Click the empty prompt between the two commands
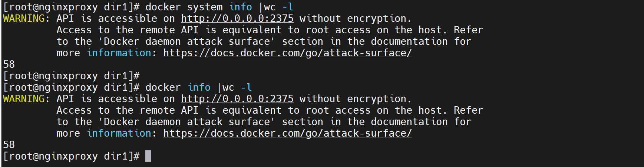Image resolution: width=644 pixels, height=167 pixels. pyautogui.click(x=71, y=76)
